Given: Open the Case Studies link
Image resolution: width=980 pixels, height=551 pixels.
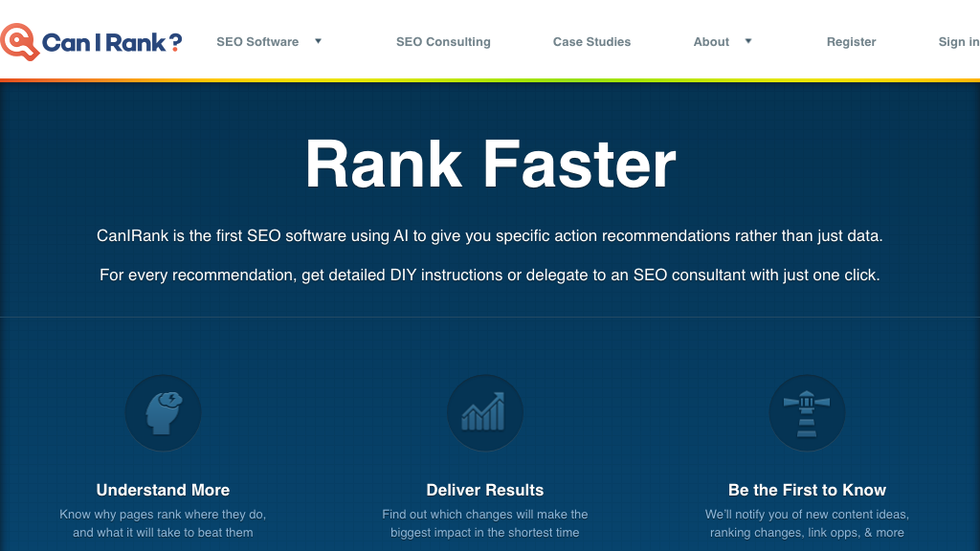Looking at the screenshot, I should [591, 42].
